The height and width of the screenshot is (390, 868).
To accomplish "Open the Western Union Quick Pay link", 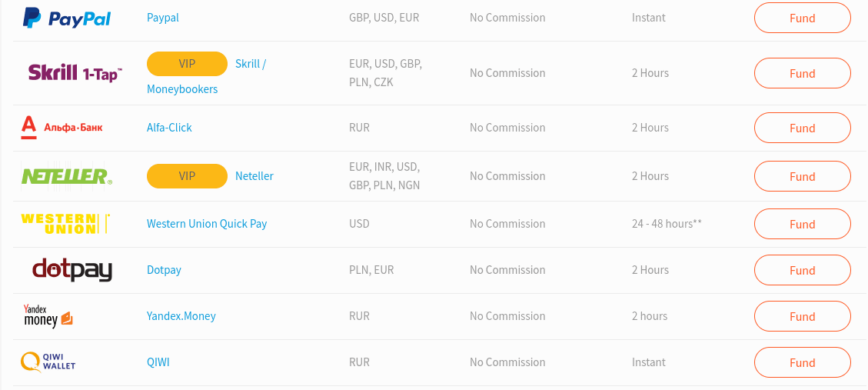I will tap(207, 224).
